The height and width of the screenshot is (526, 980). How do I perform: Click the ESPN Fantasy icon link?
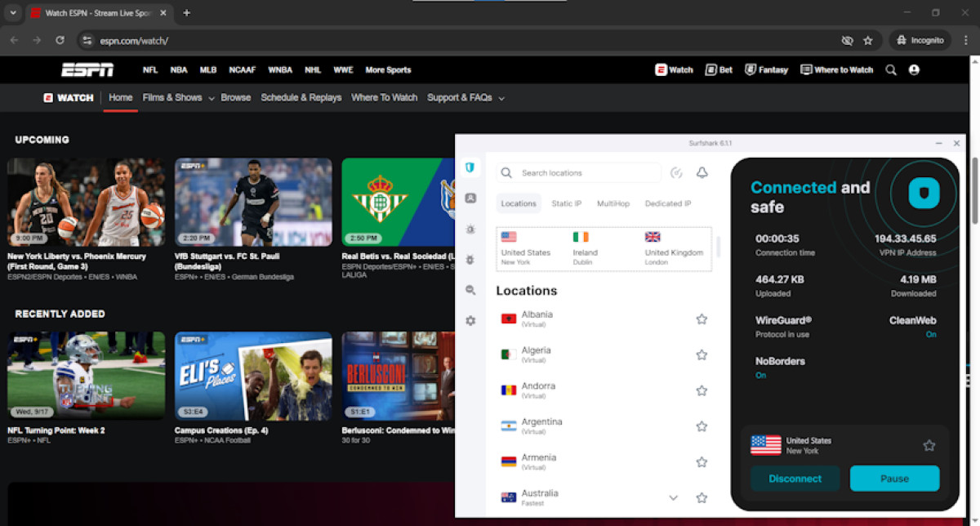click(767, 70)
